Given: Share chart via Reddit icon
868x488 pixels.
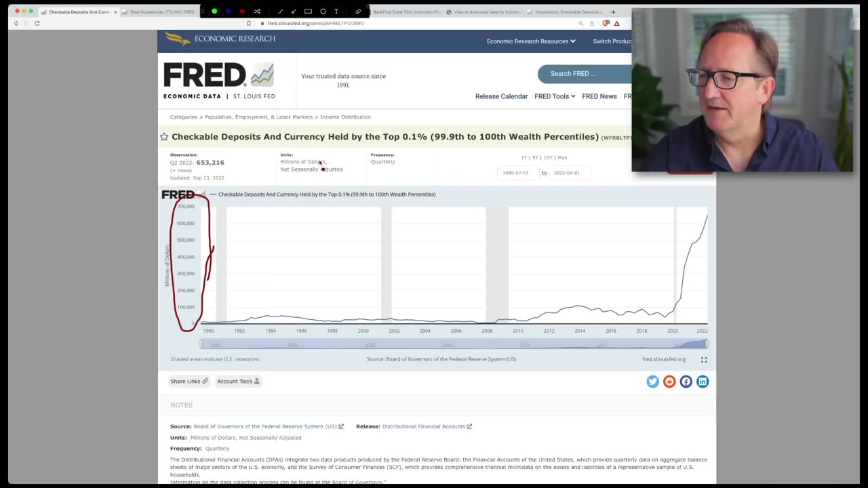Looking at the screenshot, I should tap(669, 382).
